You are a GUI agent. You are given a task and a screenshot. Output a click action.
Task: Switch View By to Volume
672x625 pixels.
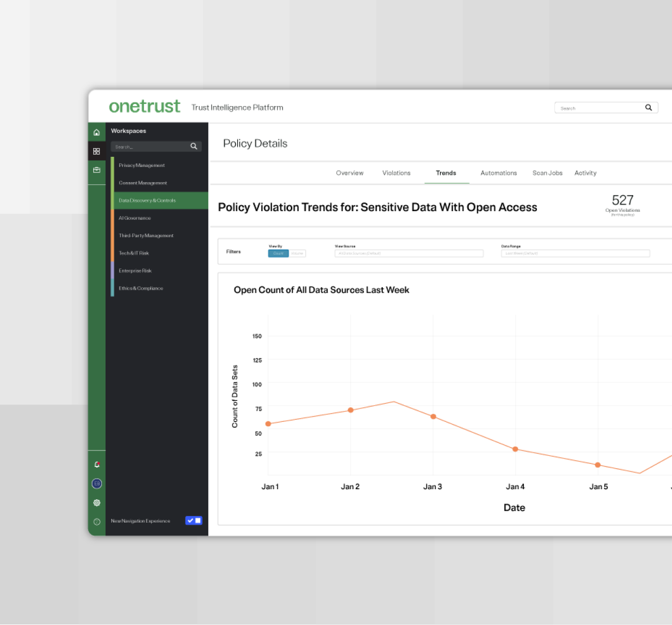click(x=297, y=253)
